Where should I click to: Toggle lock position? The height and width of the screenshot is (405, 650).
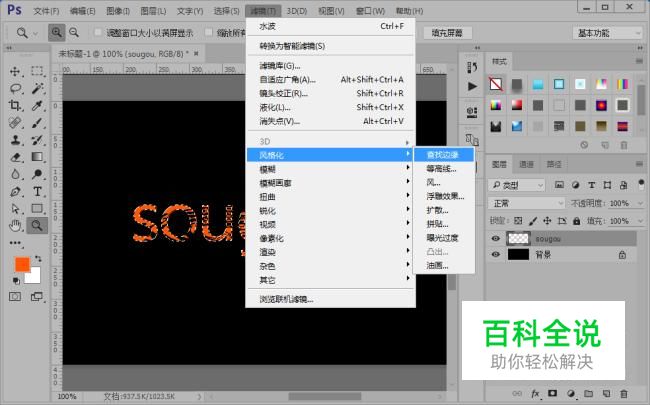coord(547,221)
